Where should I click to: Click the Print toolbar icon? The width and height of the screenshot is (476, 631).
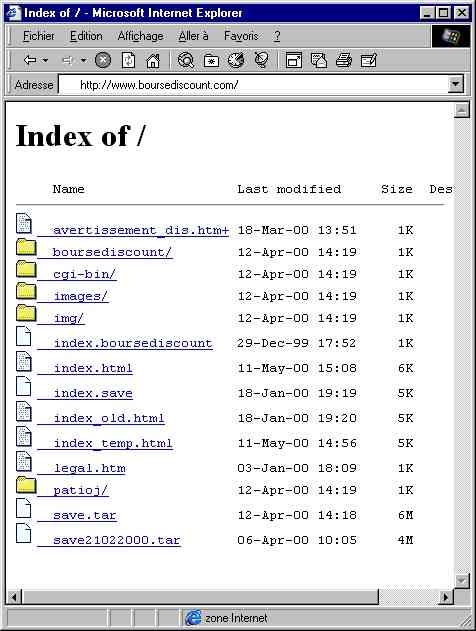tap(344, 60)
